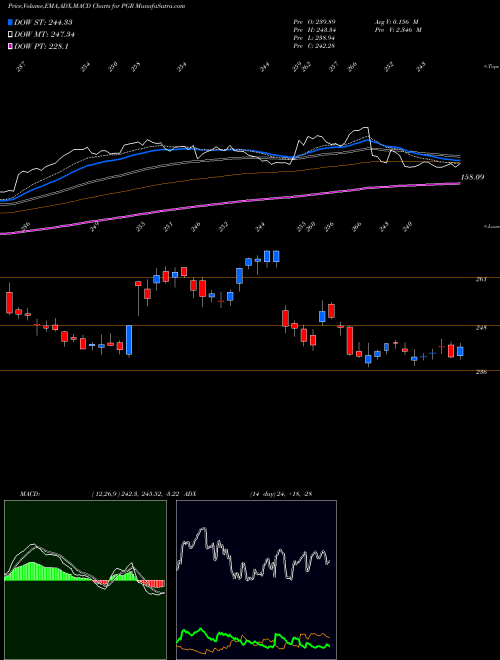Click the 158.09 EMA end label
Viewport: 500px width, 660px height.
[x=472, y=177]
